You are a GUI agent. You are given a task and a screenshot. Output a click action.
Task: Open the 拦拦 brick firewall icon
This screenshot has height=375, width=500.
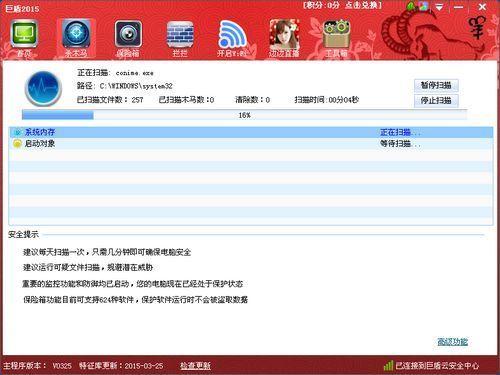coord(180,38)
